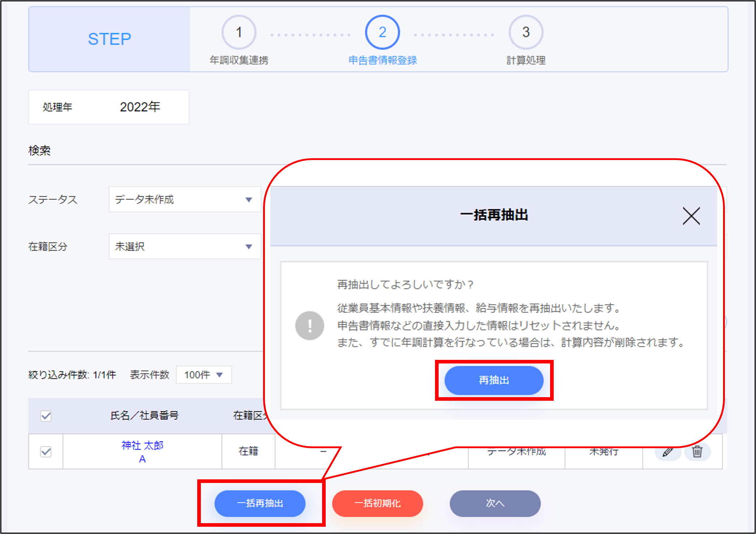Uncheck the 神社 太郎 row checkbox
756x534 pixels.
click(46, 452)
